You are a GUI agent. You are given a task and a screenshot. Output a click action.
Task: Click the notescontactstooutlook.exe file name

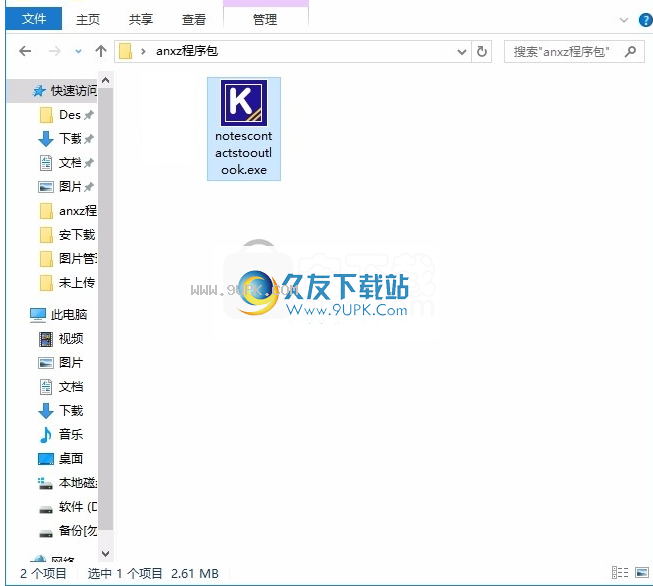click(244, 153)
